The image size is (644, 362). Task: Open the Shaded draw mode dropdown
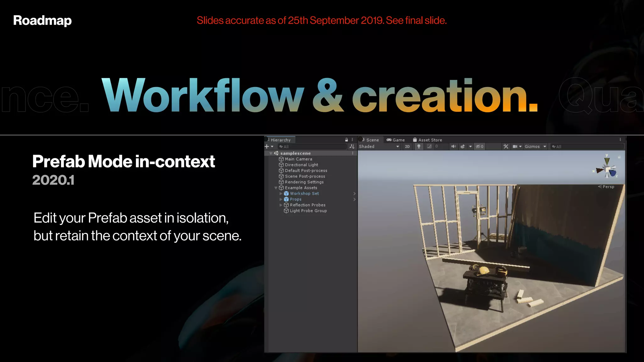379,146
